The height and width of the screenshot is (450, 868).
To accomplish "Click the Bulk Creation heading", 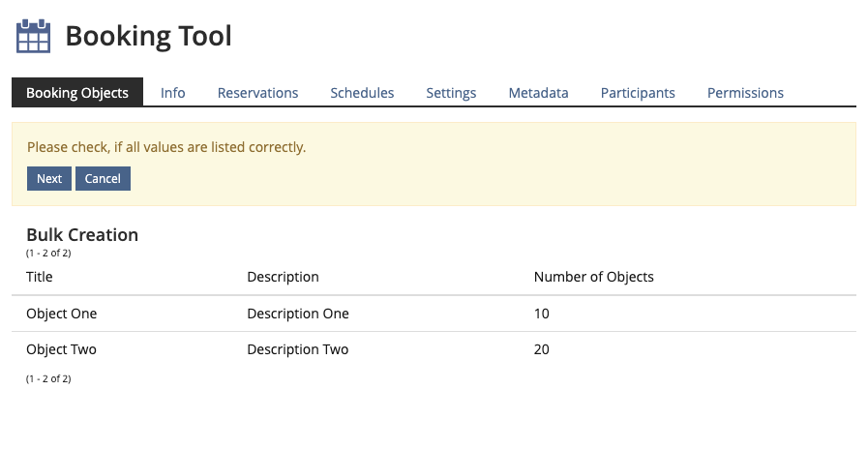I will (x=82, y=235).
